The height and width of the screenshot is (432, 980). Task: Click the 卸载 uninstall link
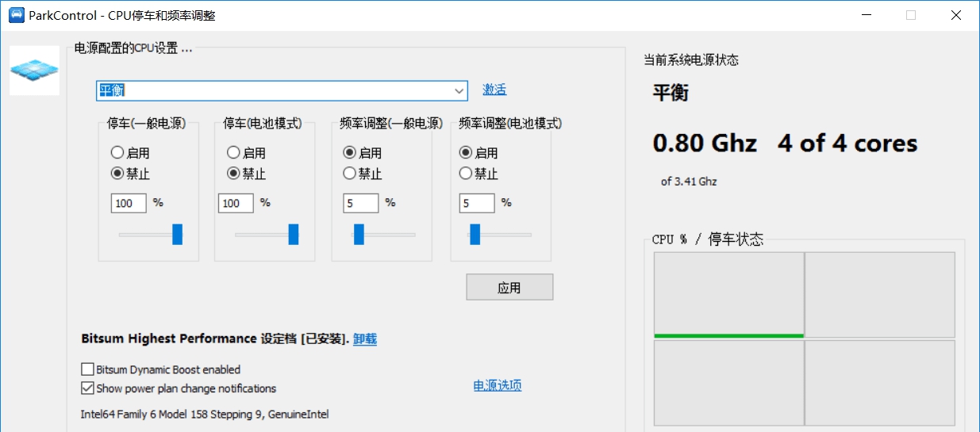[365, 338]
